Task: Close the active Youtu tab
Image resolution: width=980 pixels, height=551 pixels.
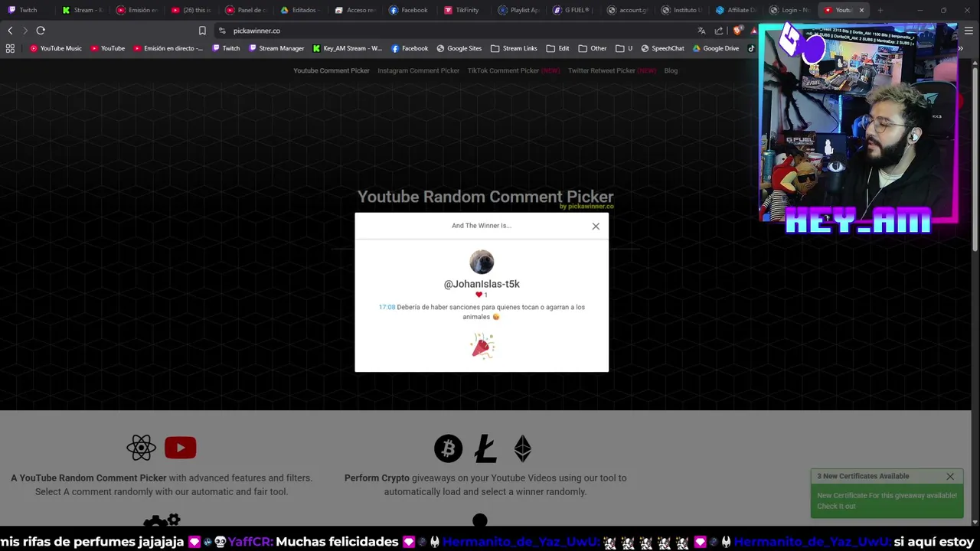Action: coord(861,10)
